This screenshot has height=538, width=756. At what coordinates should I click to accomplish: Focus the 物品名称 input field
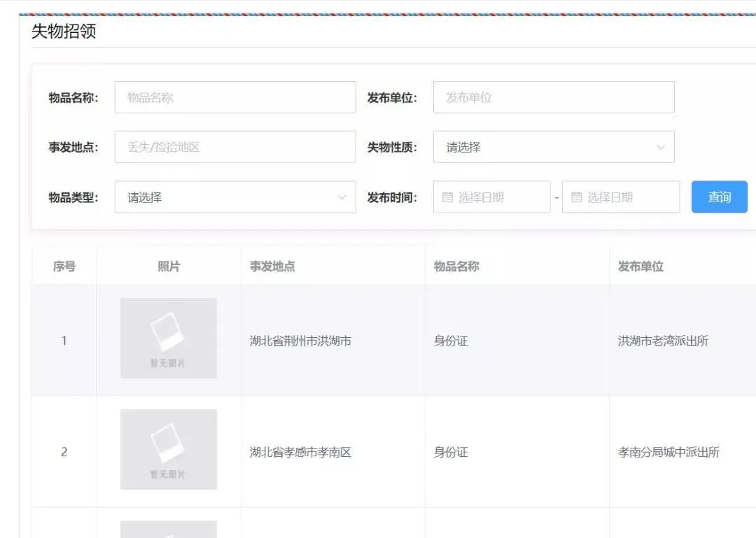[x=235, y=98]
